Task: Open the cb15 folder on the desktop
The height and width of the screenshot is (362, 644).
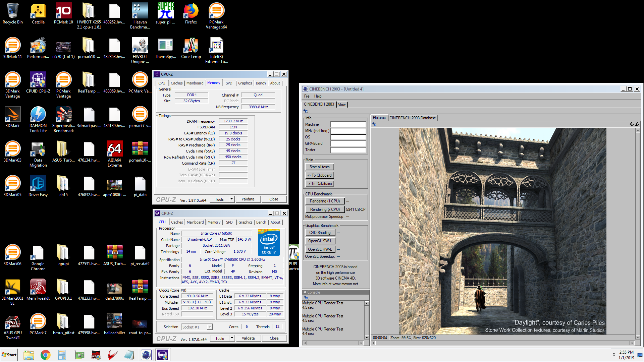Action: click(x=63, y=186)
